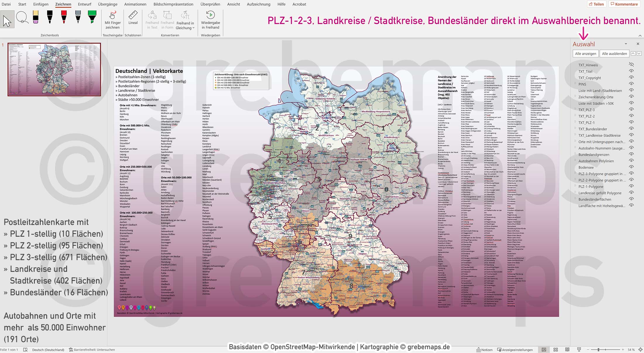Open the Lineal ruler tool
Image resolution: width=644 pixels, height=353 pixels.
[133, 19]
